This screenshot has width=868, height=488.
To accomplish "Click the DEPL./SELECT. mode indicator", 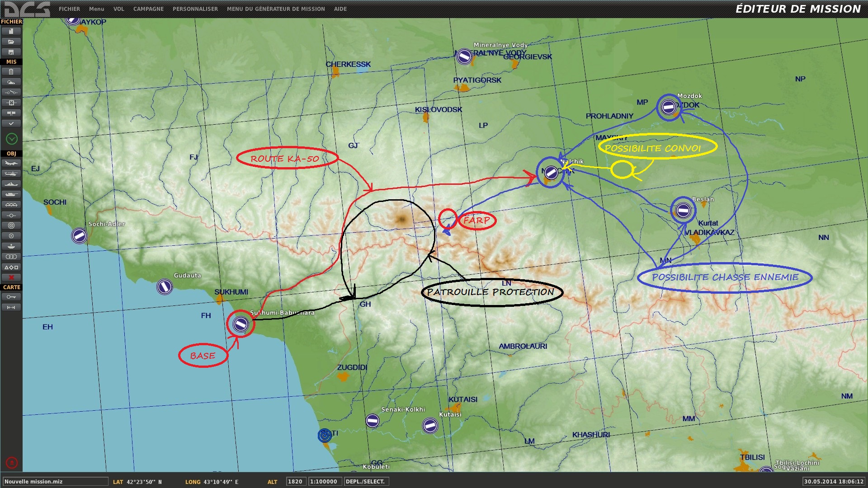I will click(366, 482).
